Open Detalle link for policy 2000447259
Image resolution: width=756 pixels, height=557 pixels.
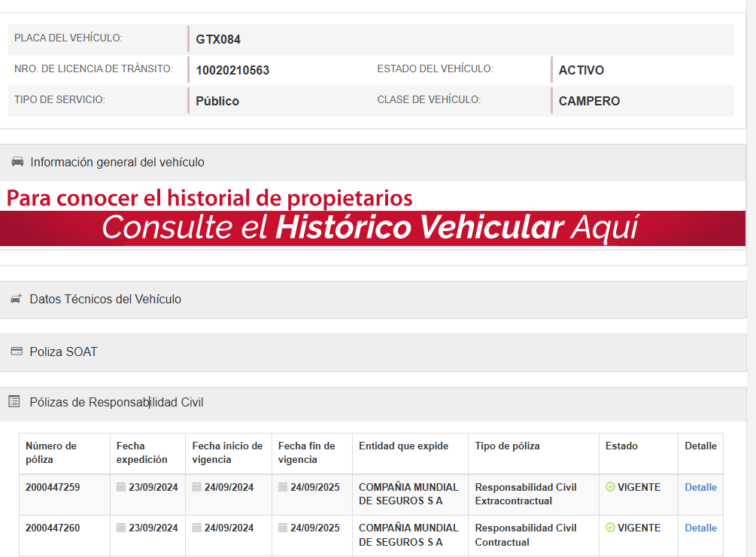(x=700, y=487)
